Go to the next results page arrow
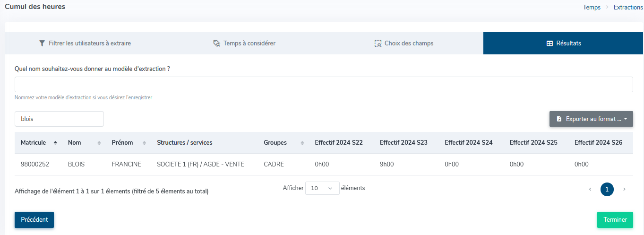This screenshot has height=235, width=644. (624, 190)
